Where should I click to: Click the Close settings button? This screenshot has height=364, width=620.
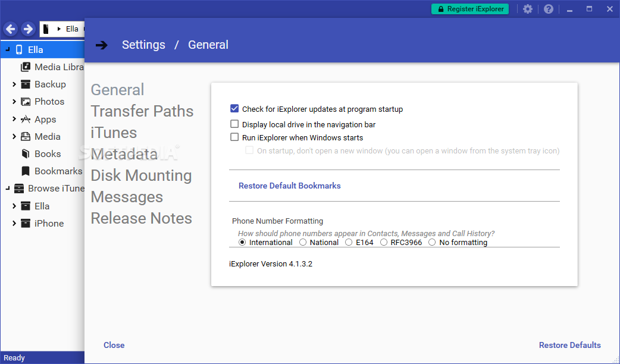114,345
